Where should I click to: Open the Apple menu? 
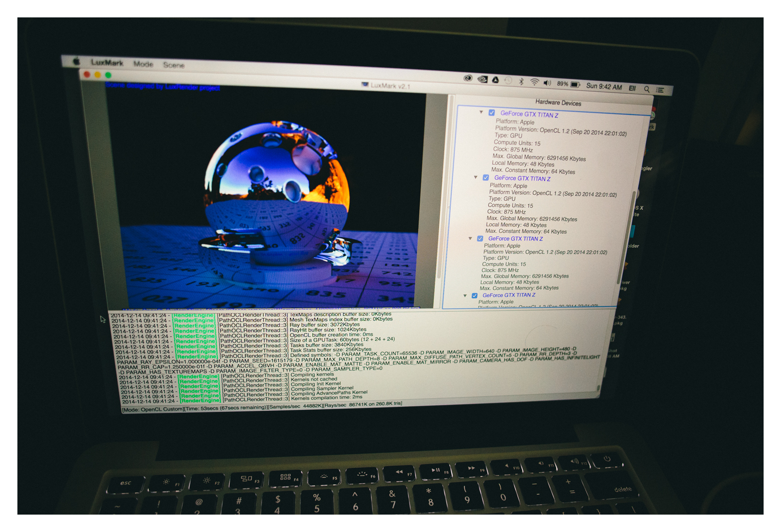76,61
